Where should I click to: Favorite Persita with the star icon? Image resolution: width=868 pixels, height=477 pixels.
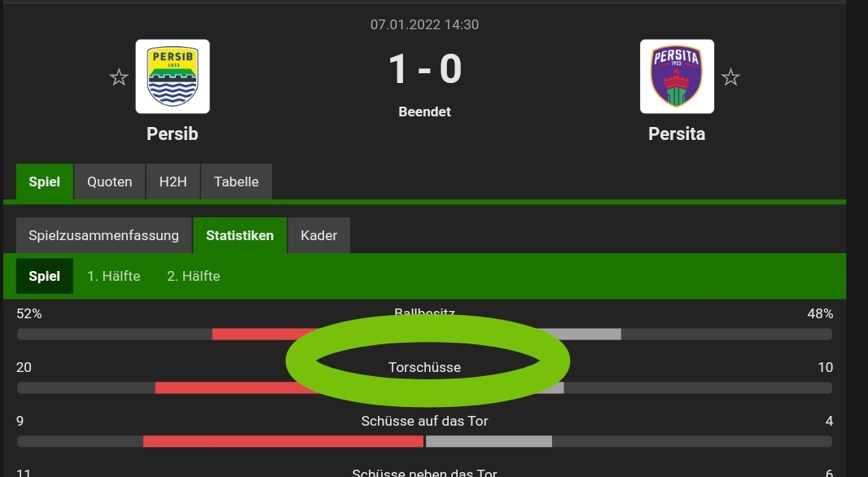coord(730,77)
